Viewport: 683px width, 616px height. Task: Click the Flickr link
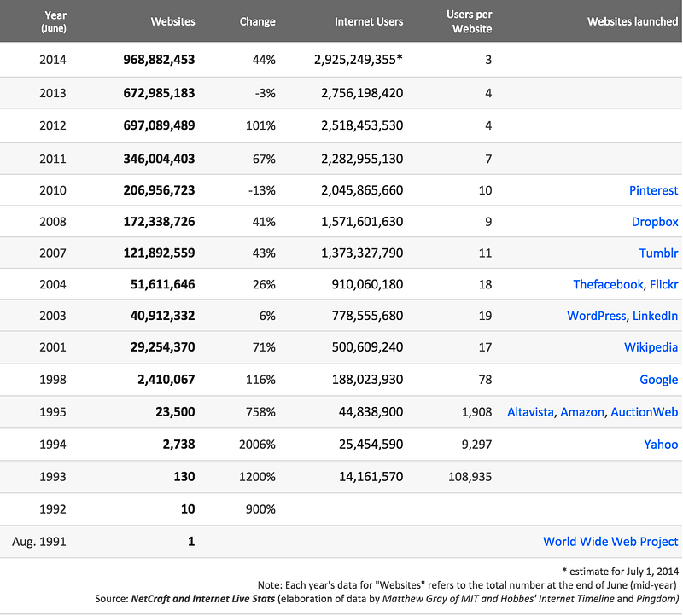click(663, 284)
